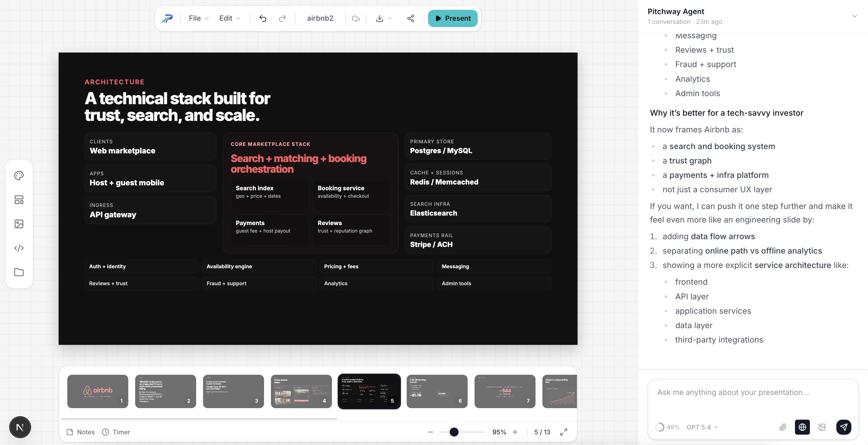Expand the download options dropdown arrow
Image resolution: width=868 pixels, height=445 pixels.
(x=390, y=18)
